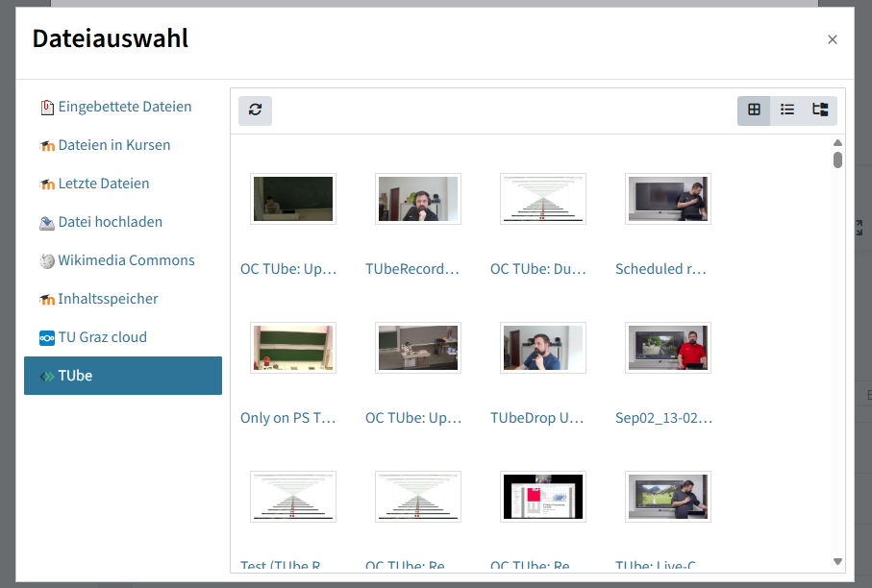Click the refresh repository icon
Image resolution: width=872 pixels, height=588 pixels.
(256, 110)
